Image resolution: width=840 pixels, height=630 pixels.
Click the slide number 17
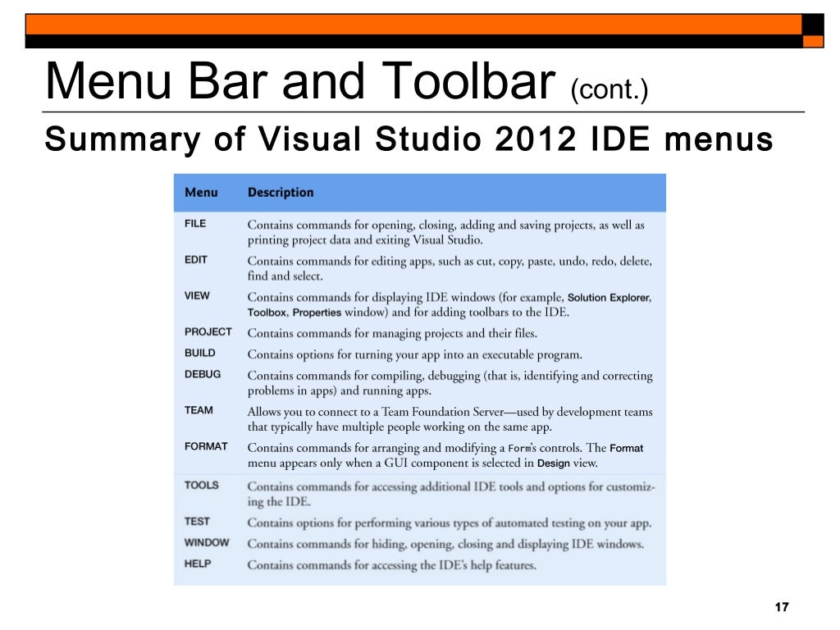tap(782, 607)
